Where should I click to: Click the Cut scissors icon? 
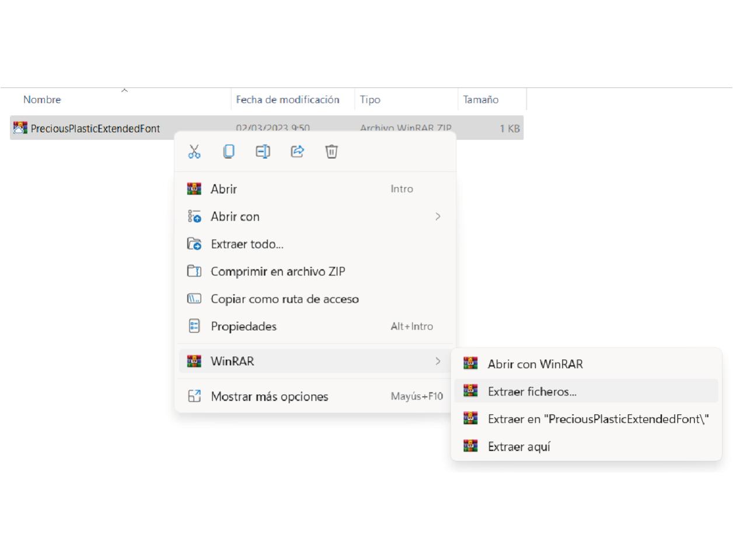click(x=194, y=152)
